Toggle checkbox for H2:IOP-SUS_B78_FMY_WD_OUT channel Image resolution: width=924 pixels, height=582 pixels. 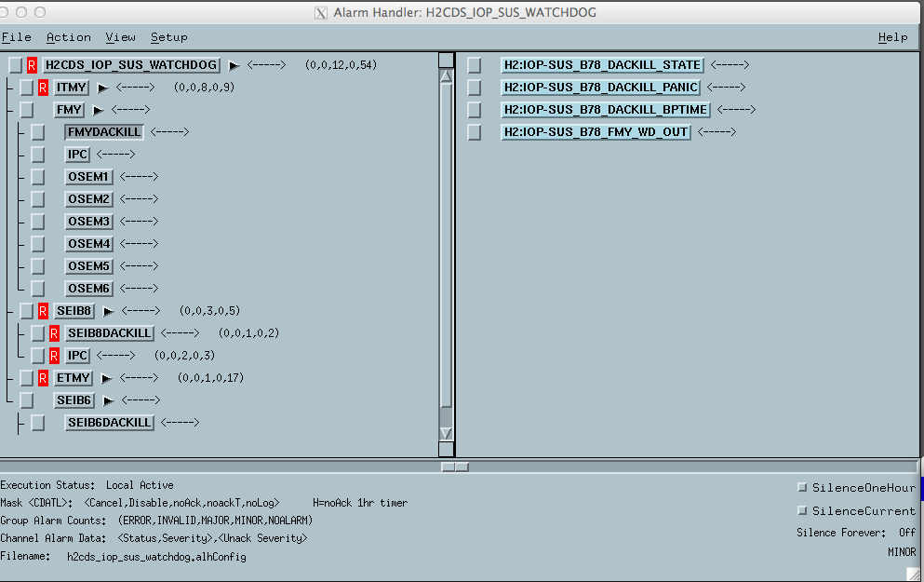475,132
